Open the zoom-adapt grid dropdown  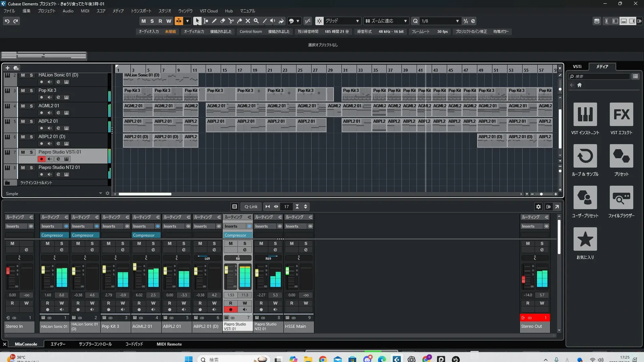pyautogui.click(x=405, y=21)
